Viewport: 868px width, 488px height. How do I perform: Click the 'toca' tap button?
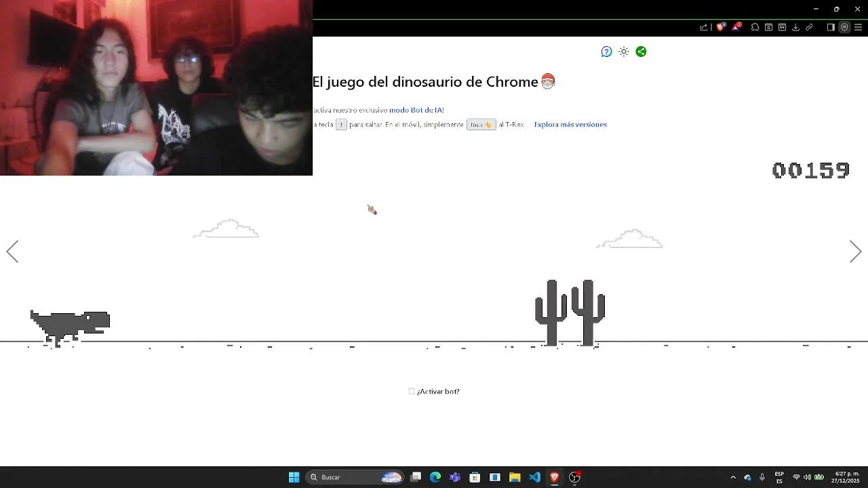481,125
